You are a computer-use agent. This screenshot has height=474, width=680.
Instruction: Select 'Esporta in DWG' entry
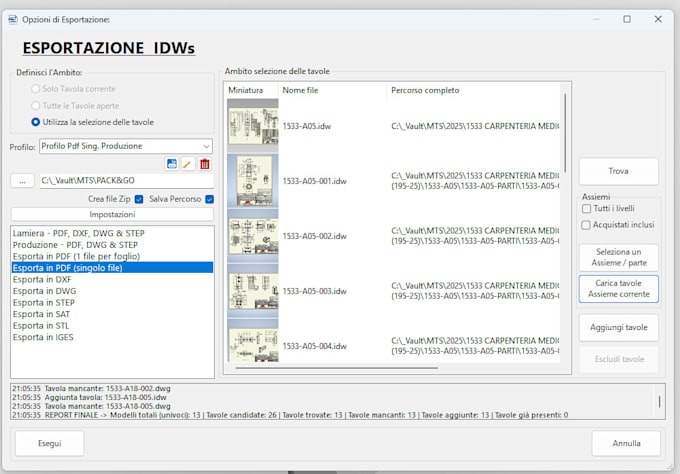pos(112,291)
